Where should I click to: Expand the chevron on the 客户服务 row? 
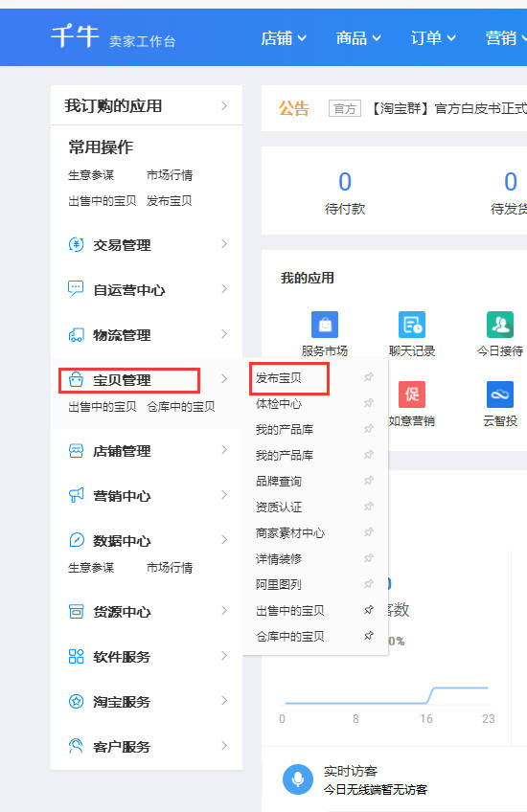224,746
